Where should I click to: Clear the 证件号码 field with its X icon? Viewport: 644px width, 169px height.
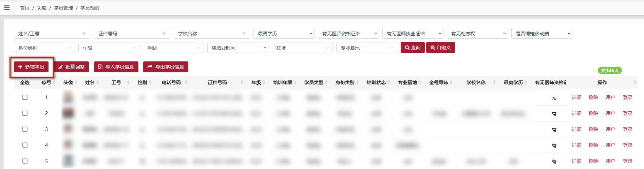164,33
